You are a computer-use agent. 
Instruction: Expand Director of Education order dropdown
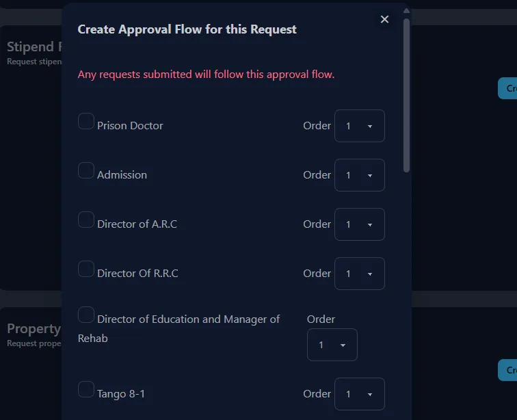(332, 345)
